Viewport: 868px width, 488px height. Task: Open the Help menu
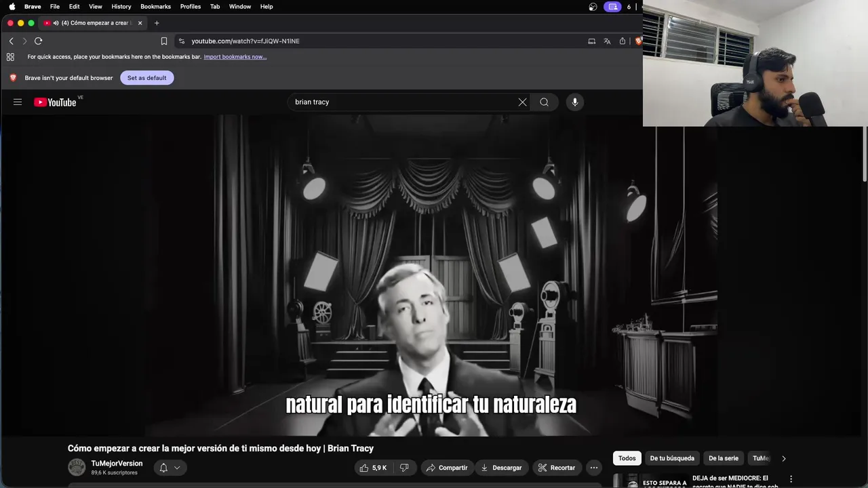267,7
